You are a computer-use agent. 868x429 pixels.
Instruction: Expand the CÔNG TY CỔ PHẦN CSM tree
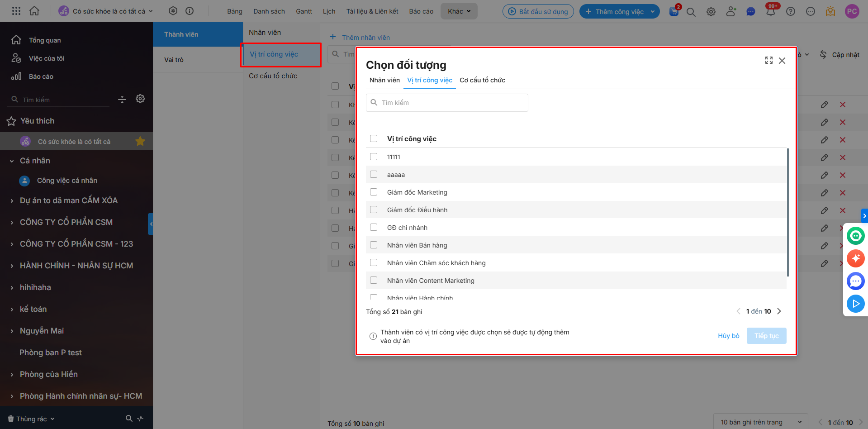tap(12, 222)
